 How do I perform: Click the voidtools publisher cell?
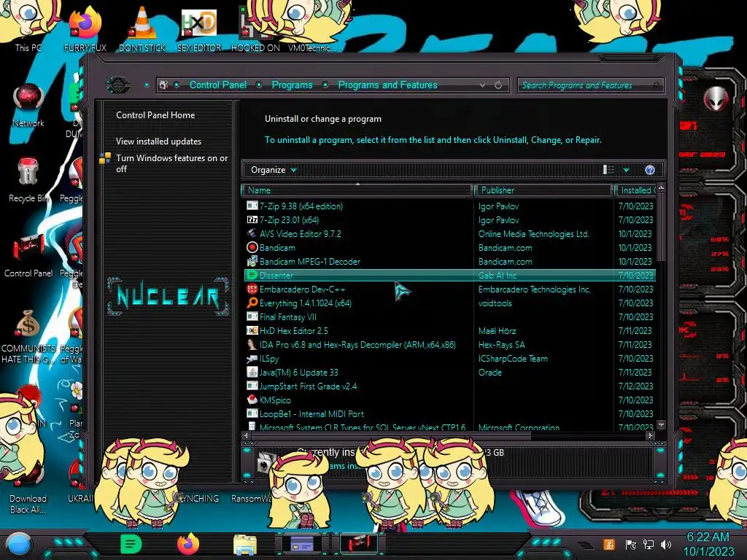[x=495, y=303]
